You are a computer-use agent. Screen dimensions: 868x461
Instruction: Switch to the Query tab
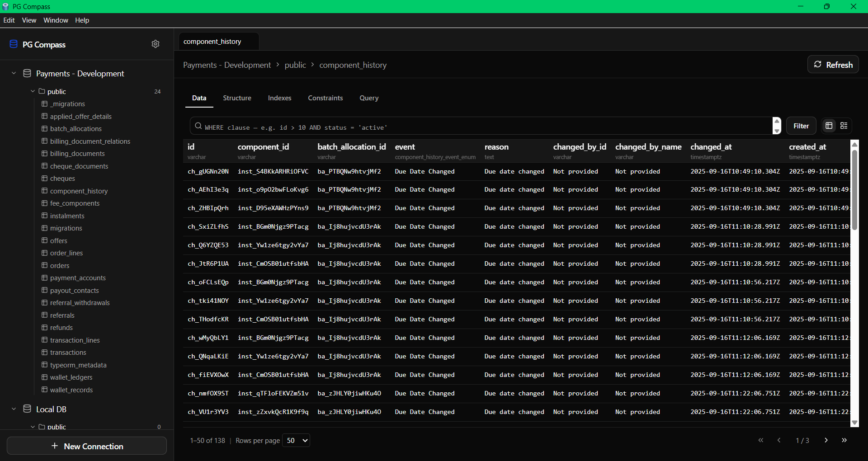click(x=369, y=98)
